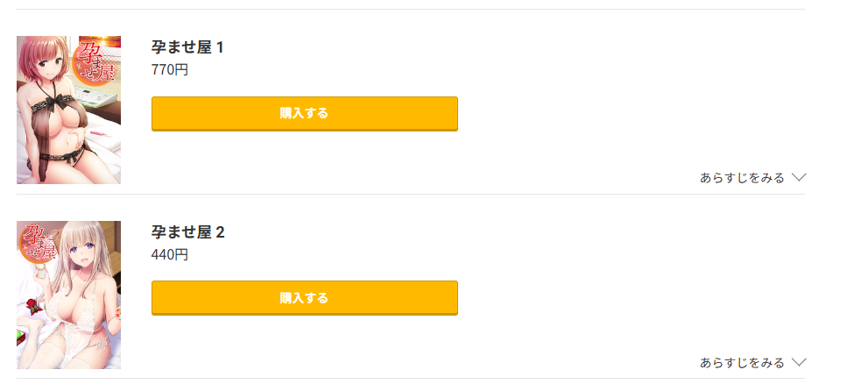Show the あらすじをみる synopsis for 孕ませ屋 2
This screenshot has width=868, height=384.
742,363
